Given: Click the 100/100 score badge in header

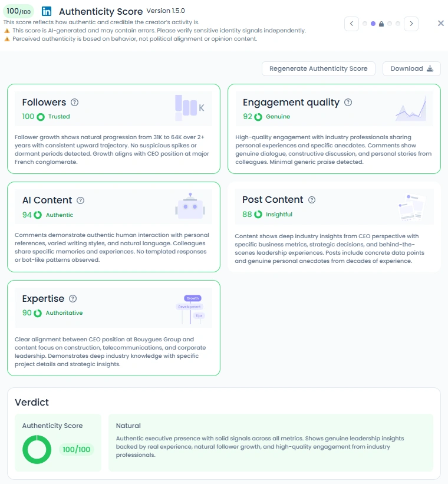Looking at the screenshot, I should (18, 11).
